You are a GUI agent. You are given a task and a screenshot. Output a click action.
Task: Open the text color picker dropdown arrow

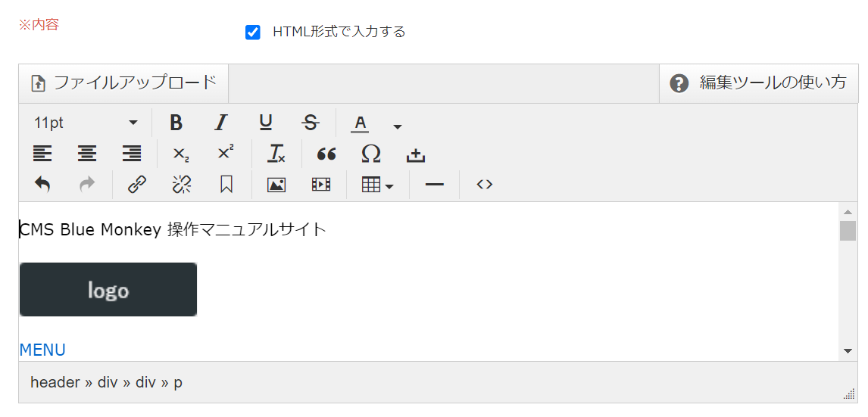pyautogui.click(x=397, y=126)
